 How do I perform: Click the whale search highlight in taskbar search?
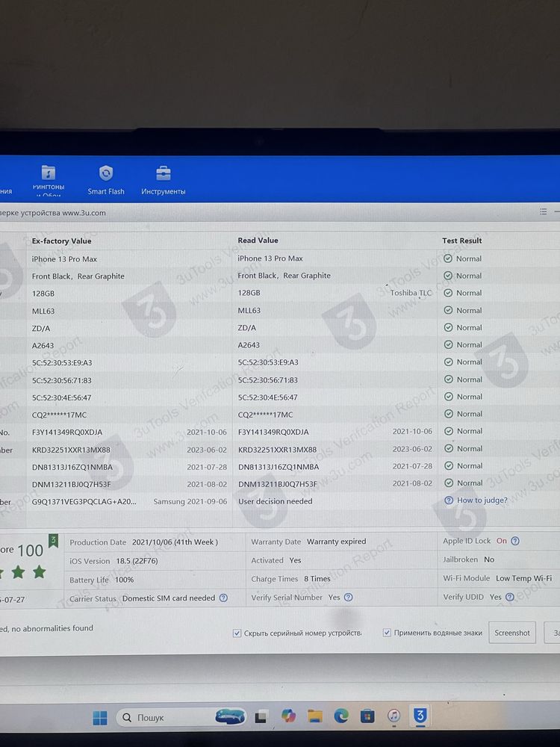coord(230,716)
